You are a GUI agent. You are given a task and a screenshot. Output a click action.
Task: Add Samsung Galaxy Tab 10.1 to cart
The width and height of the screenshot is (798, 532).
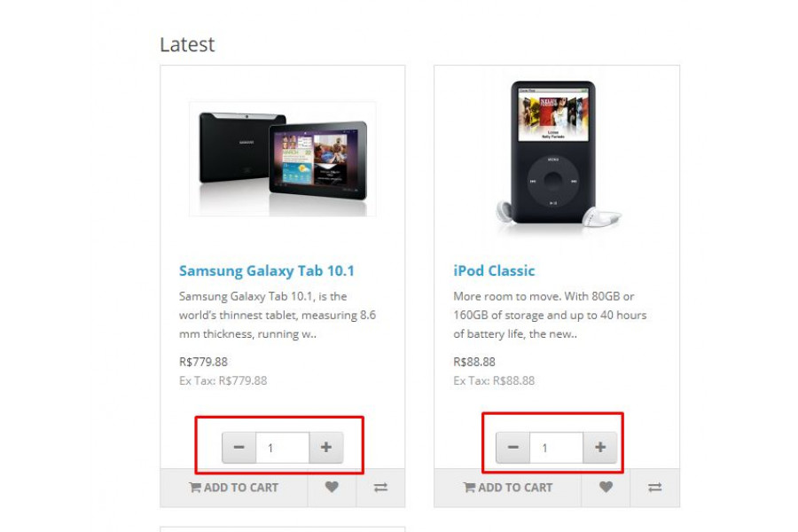[233, 488]
